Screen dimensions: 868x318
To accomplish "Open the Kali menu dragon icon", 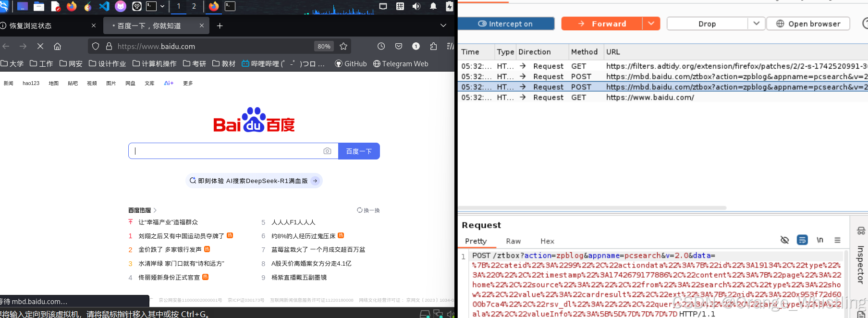I will 4,6.
